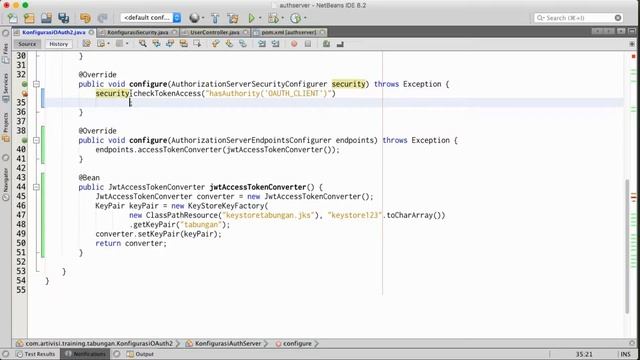Click the Undo icon

[85, 18]
